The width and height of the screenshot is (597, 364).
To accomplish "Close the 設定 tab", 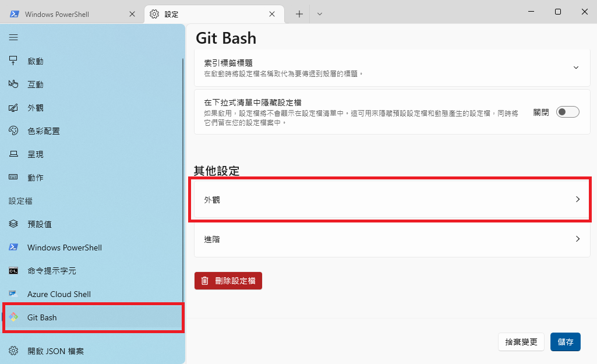I will (272, 14).
